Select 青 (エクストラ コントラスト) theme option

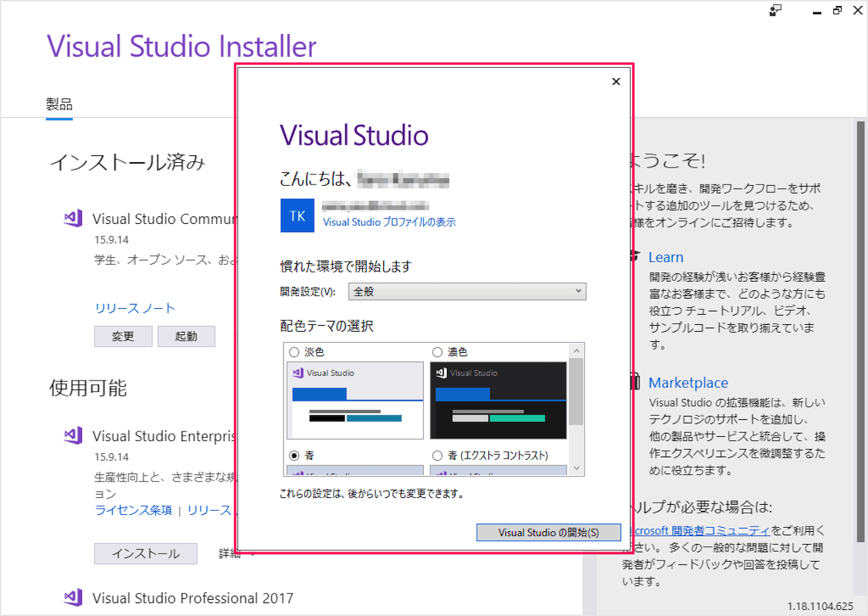click(437, 455)
